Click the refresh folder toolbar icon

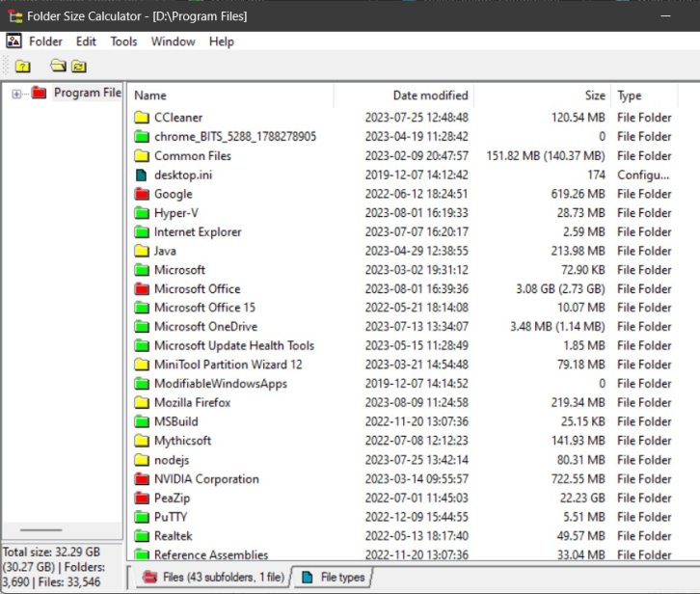pyautogui.click(x=79, y=67)
